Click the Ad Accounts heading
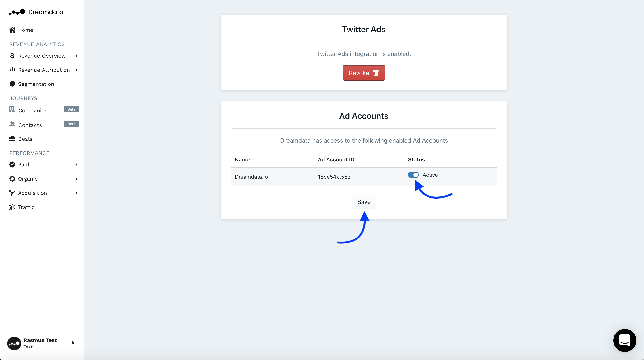The width and height of the screenshot is (644, 360). (364, 116)
